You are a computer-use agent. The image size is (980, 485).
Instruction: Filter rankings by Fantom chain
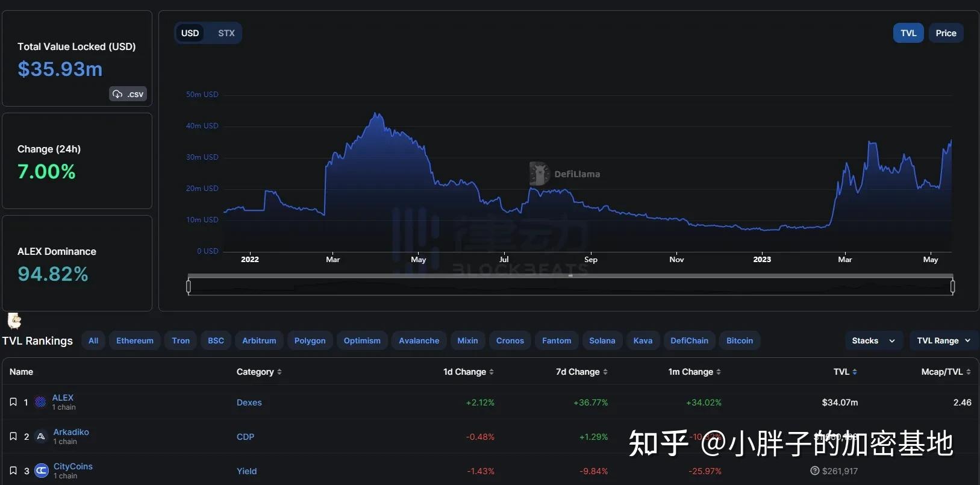[557, 340]
